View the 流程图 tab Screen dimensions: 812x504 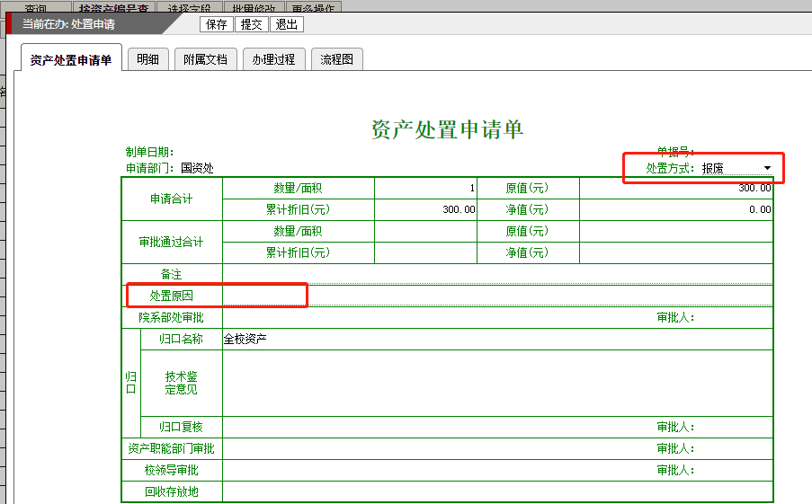pos(336,60)
